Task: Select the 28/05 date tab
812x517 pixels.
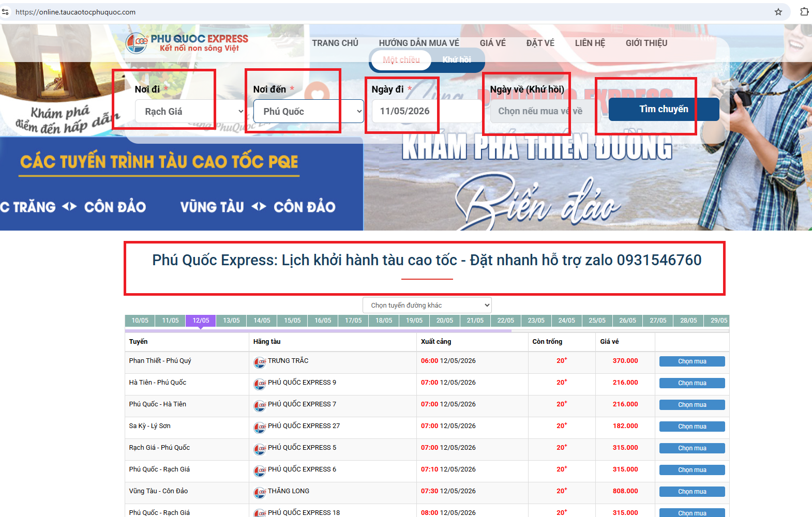Action: (x=689, y=321)
